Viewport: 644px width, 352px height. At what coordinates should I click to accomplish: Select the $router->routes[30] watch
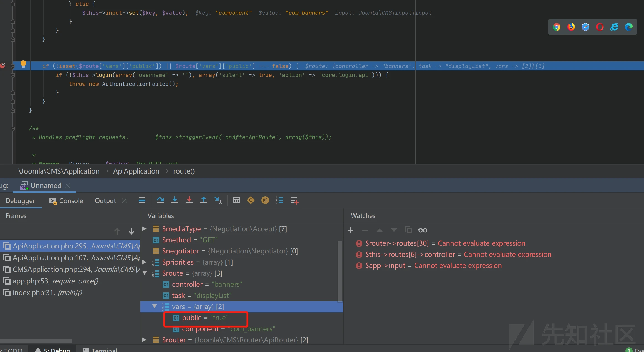click(441, 243)
